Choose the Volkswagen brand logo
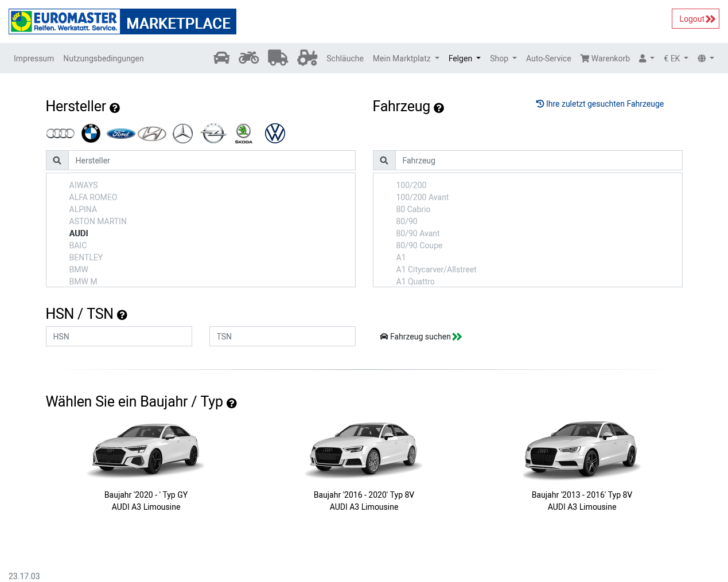The width and height of the screenshot is (728, 582). point(275,134)
